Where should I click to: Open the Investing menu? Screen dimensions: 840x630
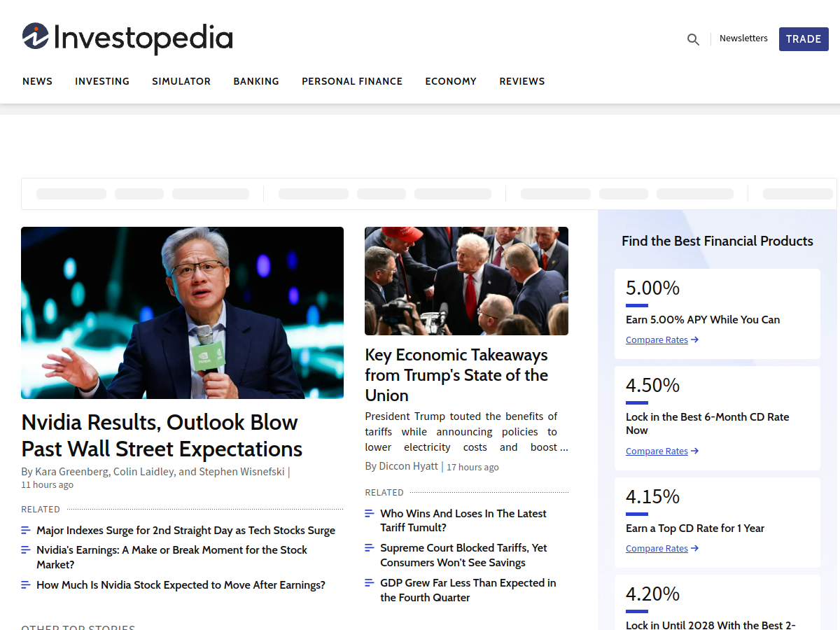coord(102,81)
